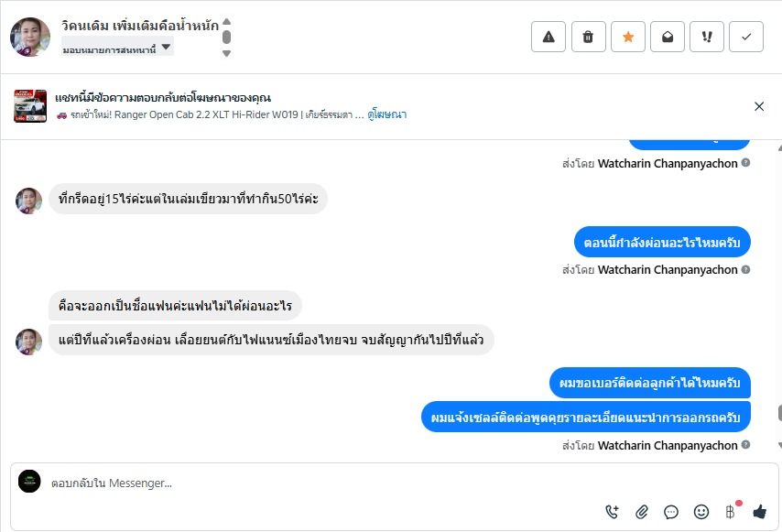Screen dimensions: 782x532
Task: Send a thumbs-up like
Action: 759,512
